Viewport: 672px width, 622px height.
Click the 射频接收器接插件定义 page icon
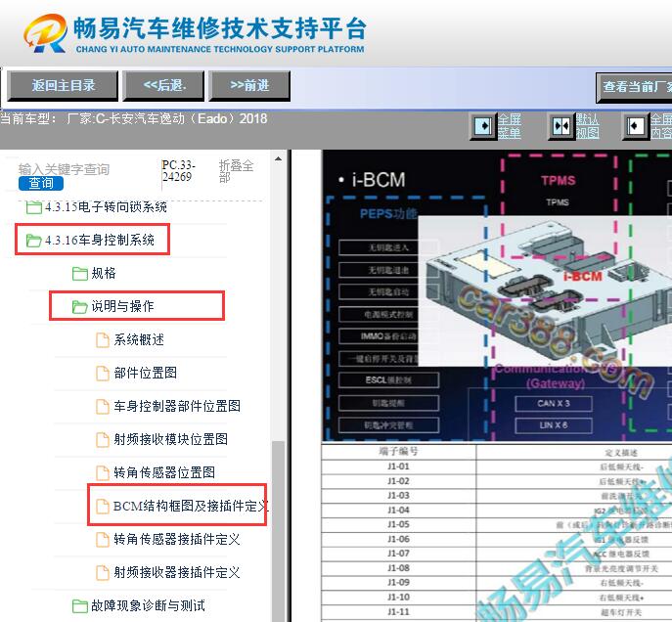(x=102, y=573)
